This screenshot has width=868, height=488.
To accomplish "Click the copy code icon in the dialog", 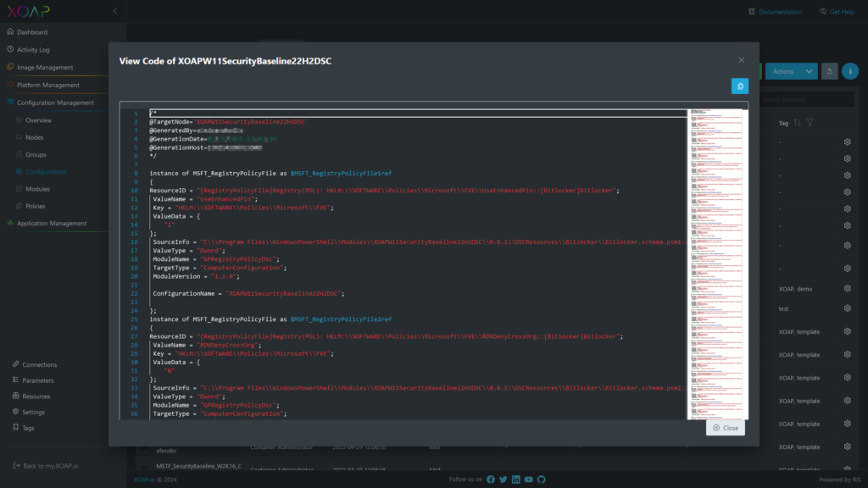I will click(739, 86).
